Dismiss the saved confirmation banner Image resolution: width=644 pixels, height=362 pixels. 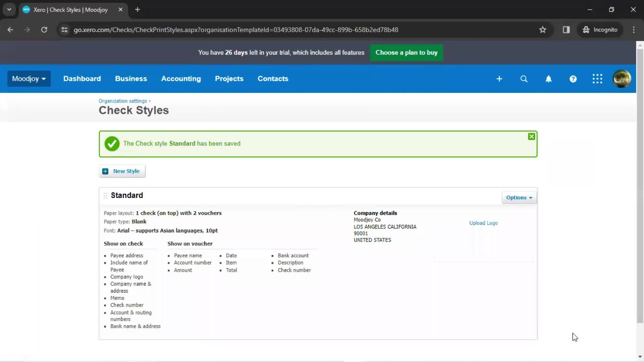(x=531, y=136)
